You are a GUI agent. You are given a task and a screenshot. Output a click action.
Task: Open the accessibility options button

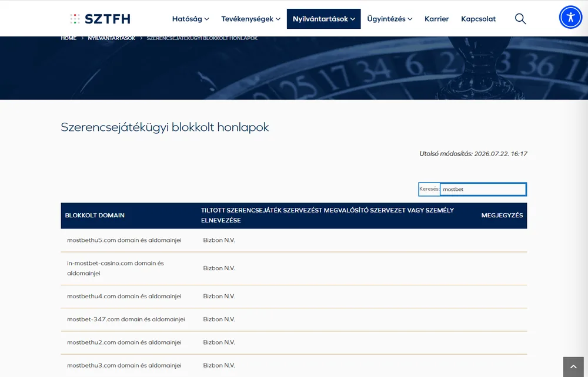(x=570, y=17)
